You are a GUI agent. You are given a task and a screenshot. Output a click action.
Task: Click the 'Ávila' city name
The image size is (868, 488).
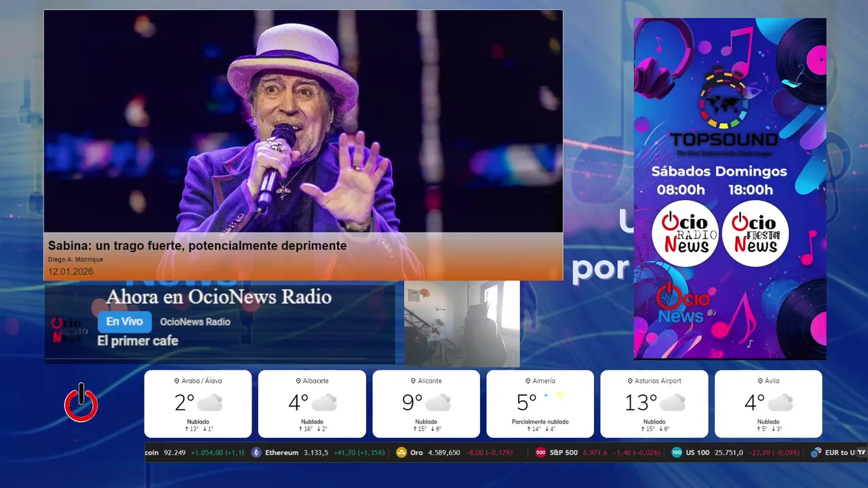coord(772,381)
